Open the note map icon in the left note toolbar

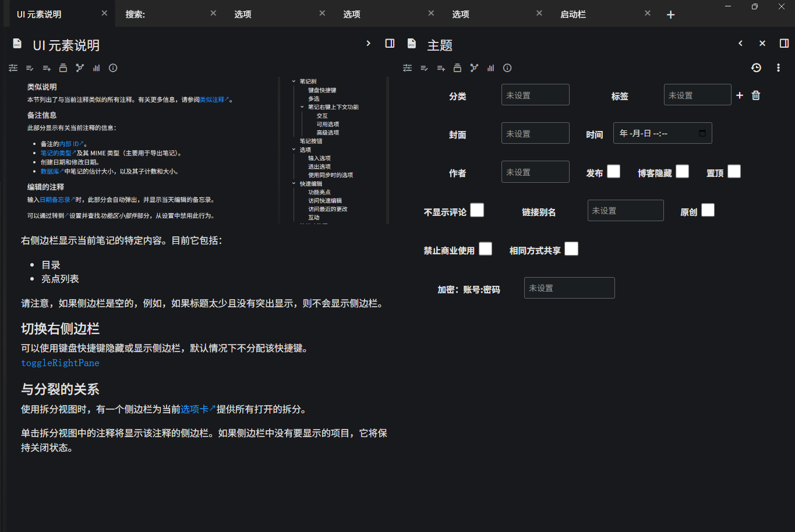[x=80, y=68]
